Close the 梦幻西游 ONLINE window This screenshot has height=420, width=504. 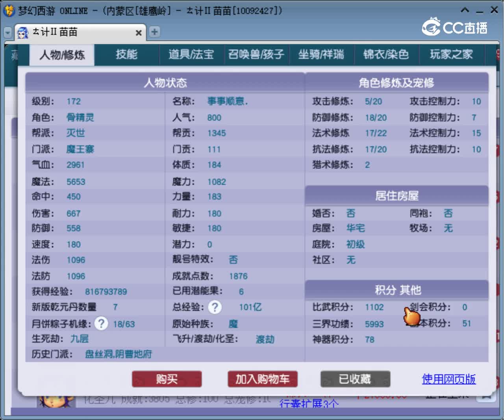point(494,10)
